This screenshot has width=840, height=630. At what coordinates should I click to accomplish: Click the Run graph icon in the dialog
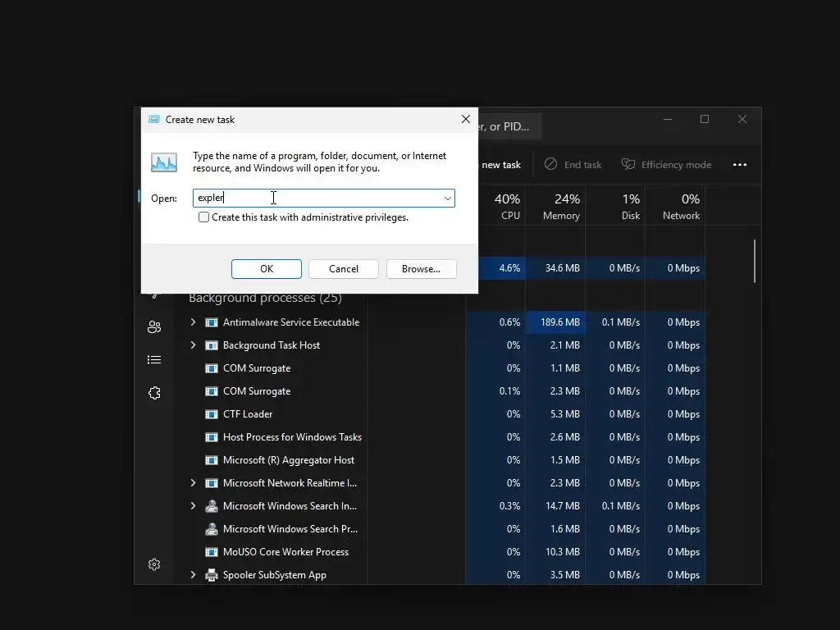(164, 162)
